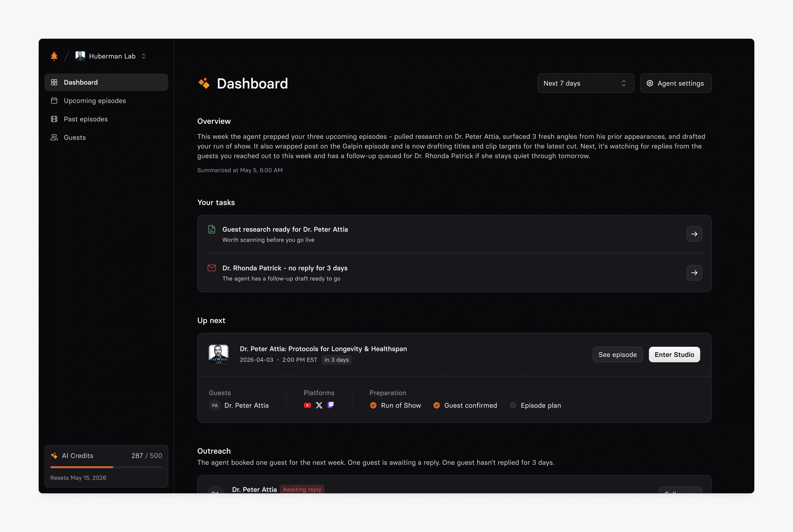Open the Next 7 days dropdown
This screenshot has height=532, width=793.
click(585, 83)
